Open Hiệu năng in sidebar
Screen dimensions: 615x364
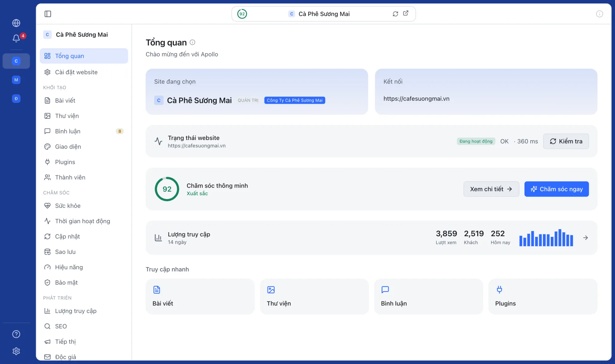[84, 267]
